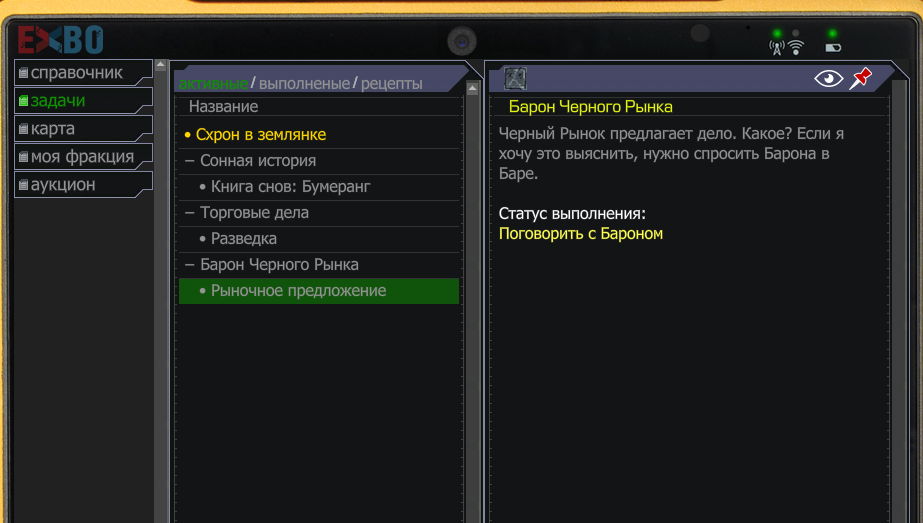
Task: Collapse the Торговые дела quest group
Action: [190, 213]
